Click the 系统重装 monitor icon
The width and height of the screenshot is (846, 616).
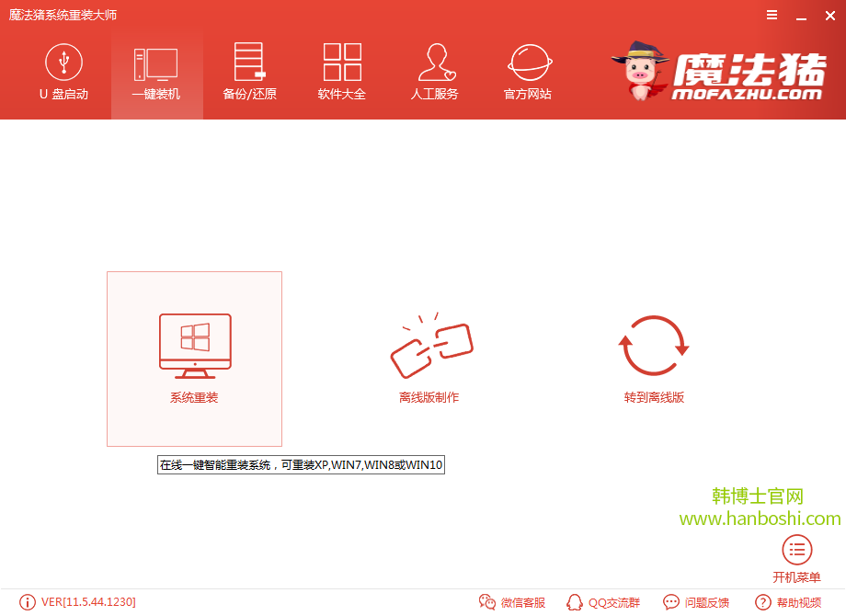[194, 345]
